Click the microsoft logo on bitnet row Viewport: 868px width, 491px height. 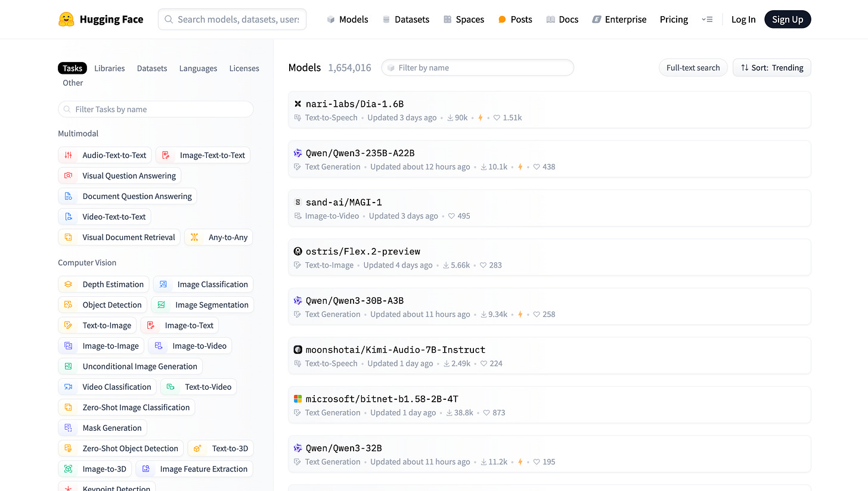point(298,399)
